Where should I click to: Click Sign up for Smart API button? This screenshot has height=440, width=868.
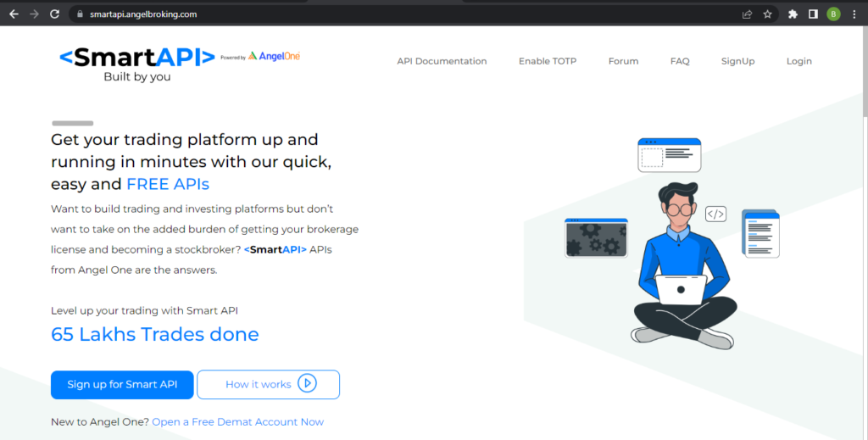coord(122,385)
